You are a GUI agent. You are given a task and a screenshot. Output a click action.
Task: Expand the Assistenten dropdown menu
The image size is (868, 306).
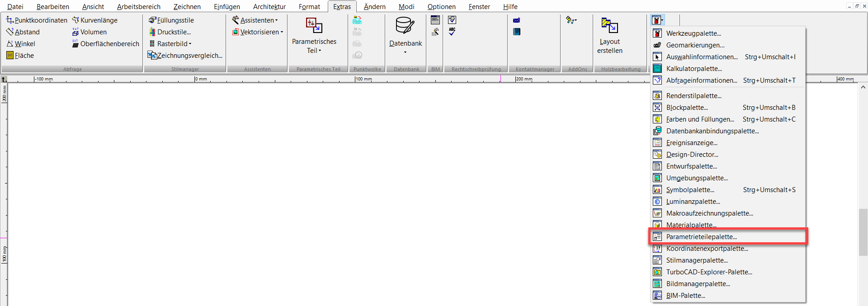[276, 20]
